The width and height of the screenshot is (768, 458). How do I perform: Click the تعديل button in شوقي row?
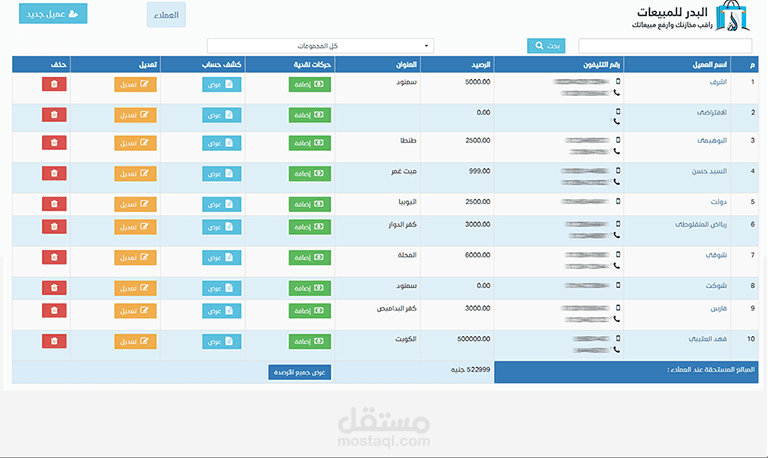(x=135, y=257)
